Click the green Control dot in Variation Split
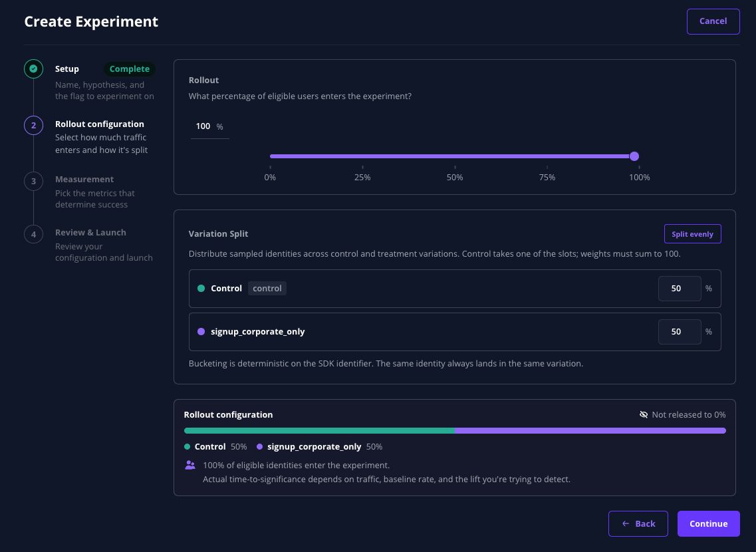756x552 pixels. click(x=201, y=288)
